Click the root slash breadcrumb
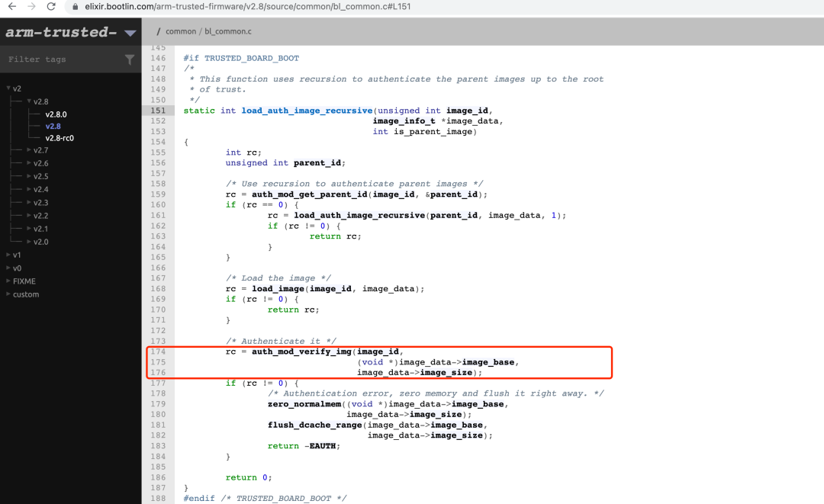Viewport: 824px width, 504px height. pos(158,31)
